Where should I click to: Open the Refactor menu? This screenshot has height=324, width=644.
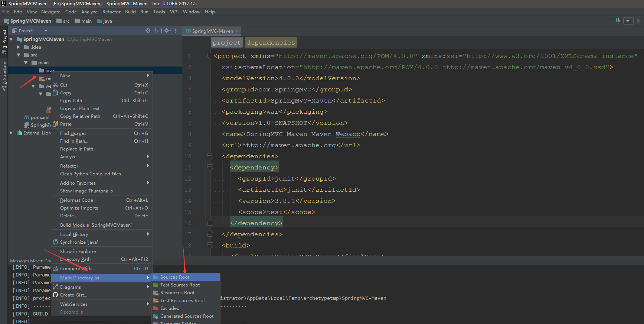click(111, 12)
